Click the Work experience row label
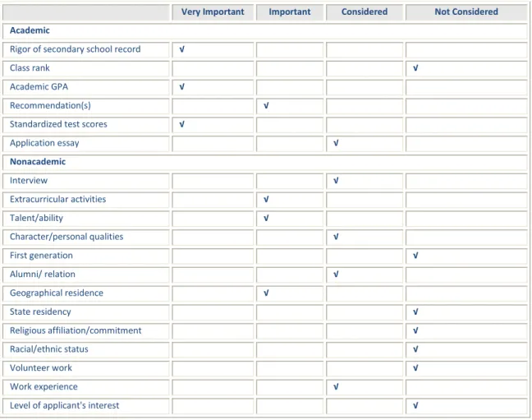The width and height of the screenshot is (532, 420). point(44,386)
